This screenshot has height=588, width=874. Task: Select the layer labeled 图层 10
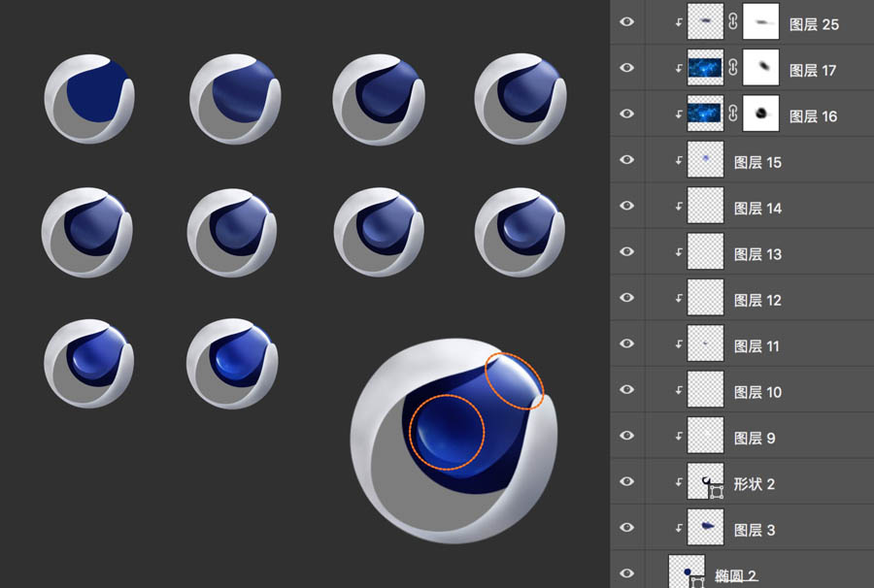point(757,393)
